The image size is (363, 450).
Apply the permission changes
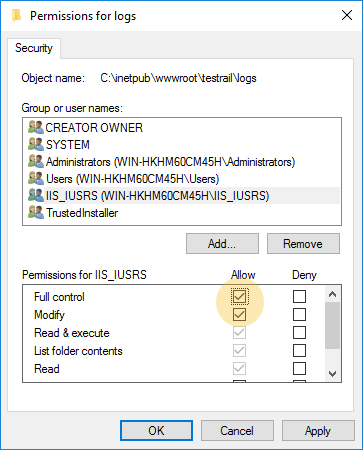[318, 431]
